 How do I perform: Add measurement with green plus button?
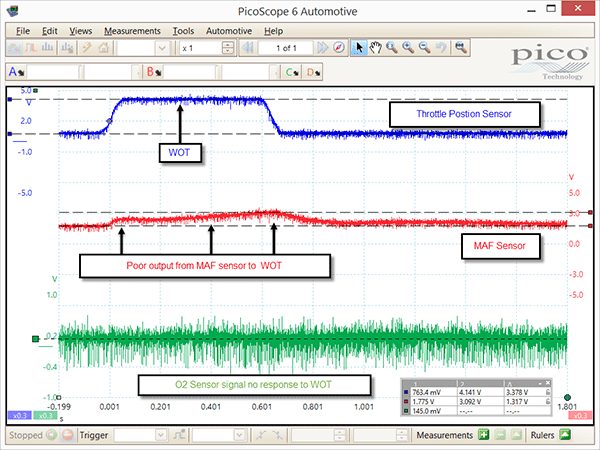coord(484,435)
